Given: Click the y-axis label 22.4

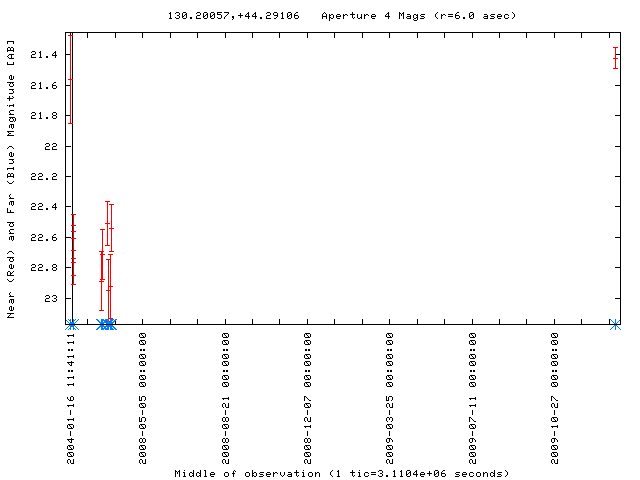Looking at the screenshot, I should coord(44,207).
